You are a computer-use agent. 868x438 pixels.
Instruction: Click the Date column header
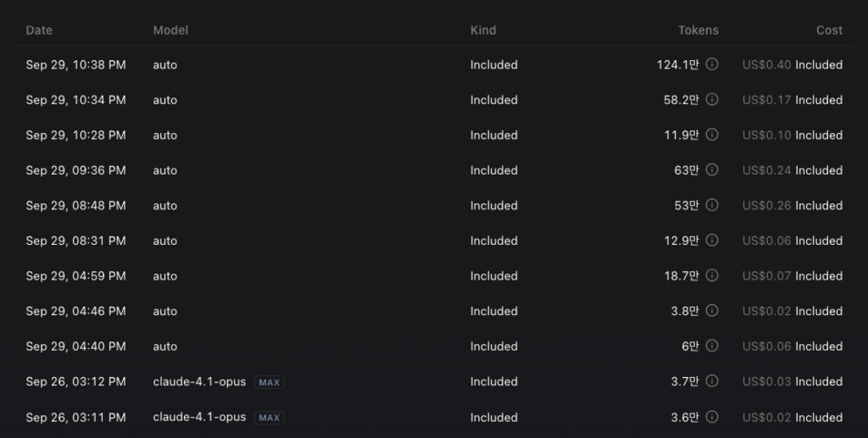point(39,30)
